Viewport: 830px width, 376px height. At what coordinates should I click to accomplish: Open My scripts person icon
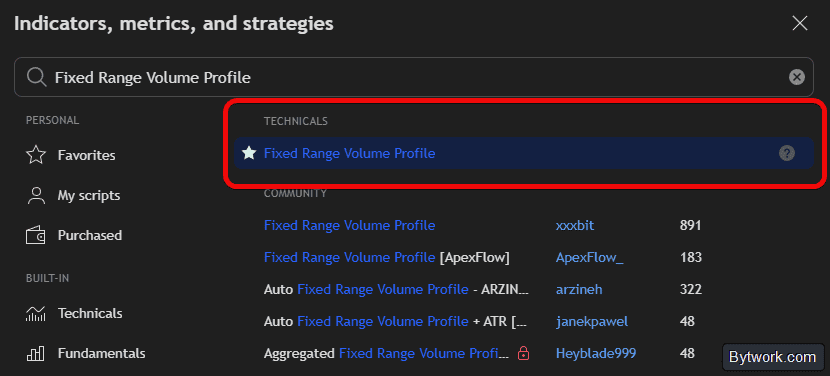pos(36,195)
